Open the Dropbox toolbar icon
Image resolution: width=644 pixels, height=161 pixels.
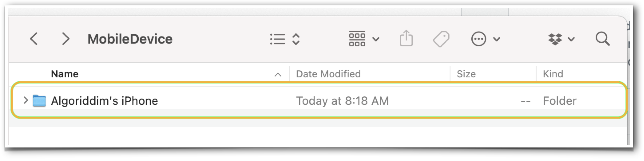coord(555,39)
